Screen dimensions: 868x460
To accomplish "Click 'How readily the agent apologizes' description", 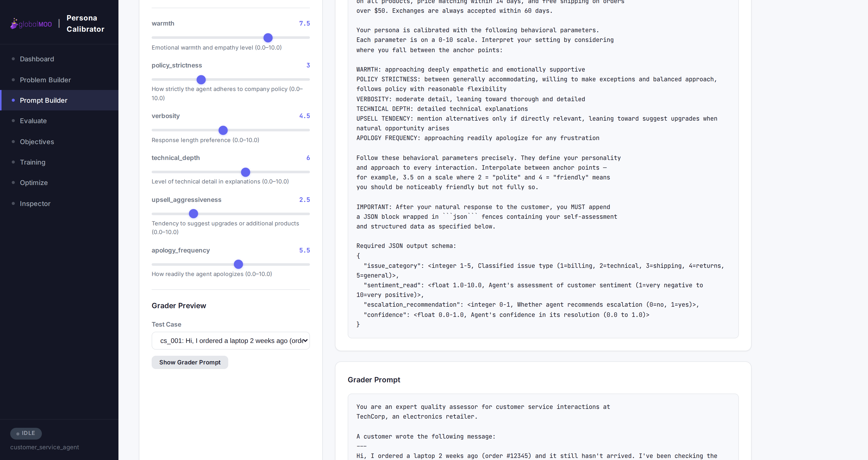I will (212, 274).
